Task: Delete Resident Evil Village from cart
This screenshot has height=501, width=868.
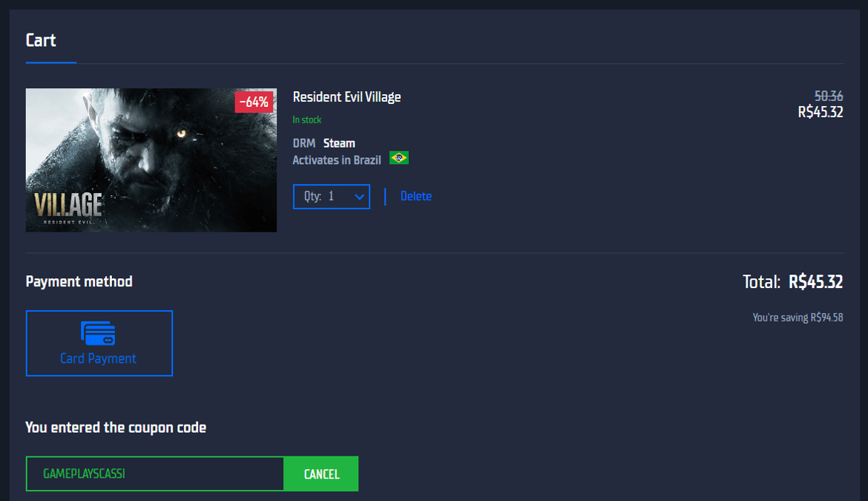Action: tap(415, 197)
